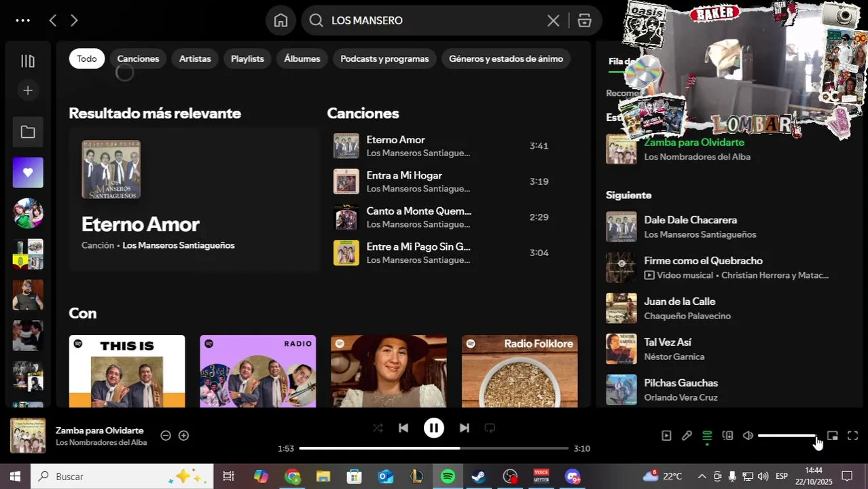Mute the volume speaker icon
Image resolution: width=868 pixels, height=489 pixels.
748,435
